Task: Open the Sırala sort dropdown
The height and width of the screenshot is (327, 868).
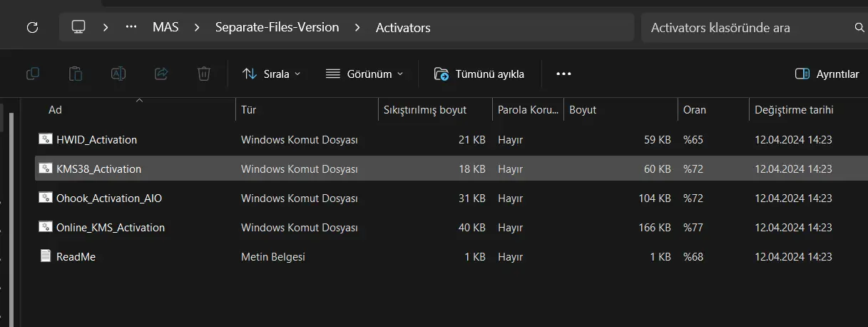Action: (x=272, y=74)
